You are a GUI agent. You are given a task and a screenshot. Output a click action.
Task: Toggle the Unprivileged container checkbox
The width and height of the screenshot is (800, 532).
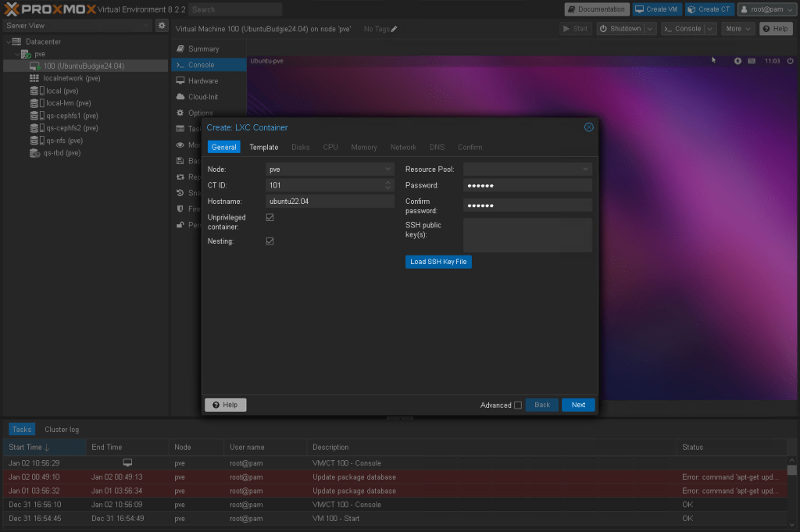click(x=270, y=218)
